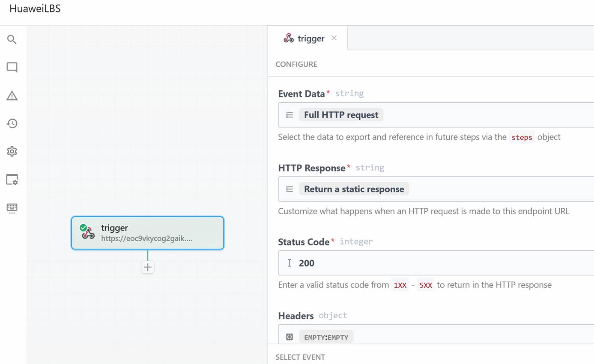Open the window settings icon in the sidebar
The width and height of the screenshot is (594, 364).
tap(12, 180)
